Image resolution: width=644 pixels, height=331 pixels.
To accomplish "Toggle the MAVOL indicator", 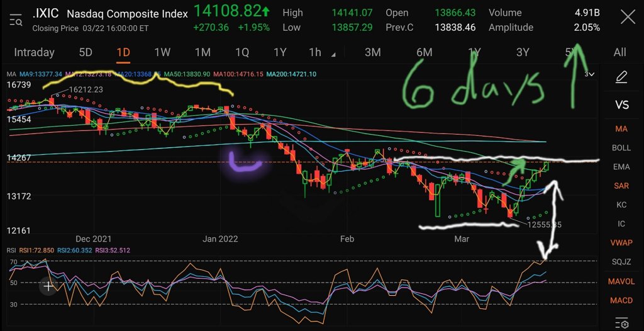I will [x=621, y=282].
